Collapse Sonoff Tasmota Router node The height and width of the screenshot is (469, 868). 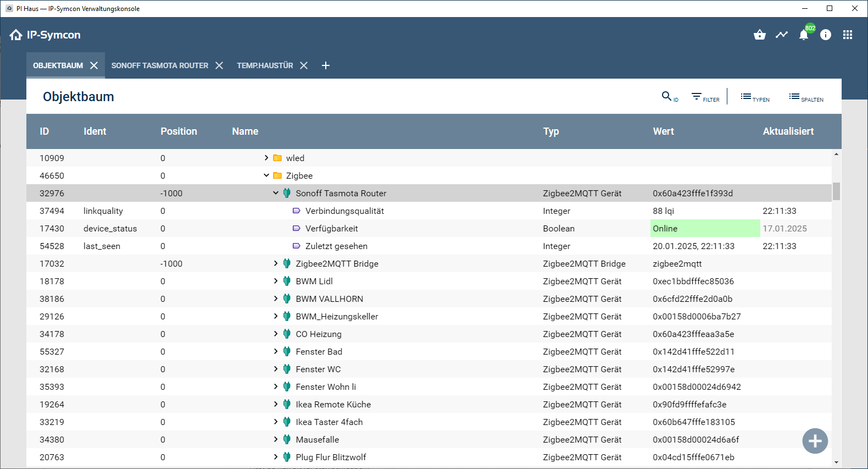pyautogui.click(x=276, y=193)
